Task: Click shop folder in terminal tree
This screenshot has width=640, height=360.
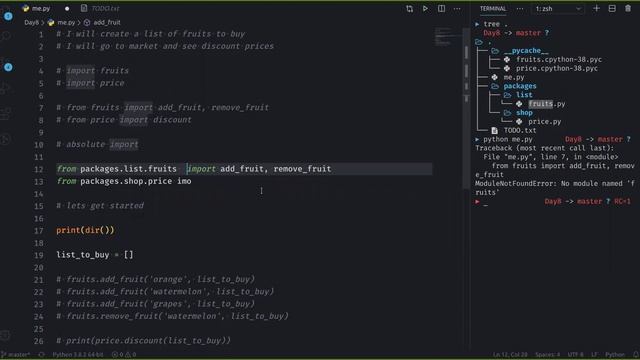Action: point(524,113)
